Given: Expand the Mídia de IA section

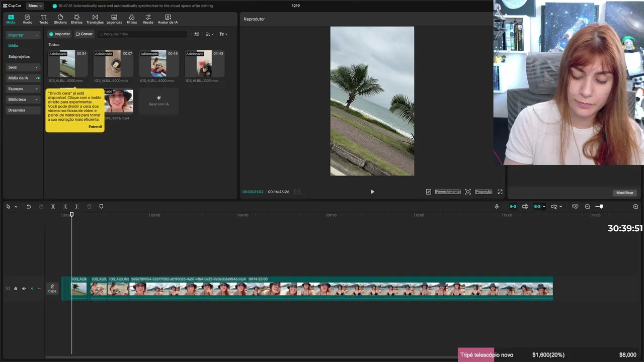Looking at the screenshot, I should click(x=23, y=78).
